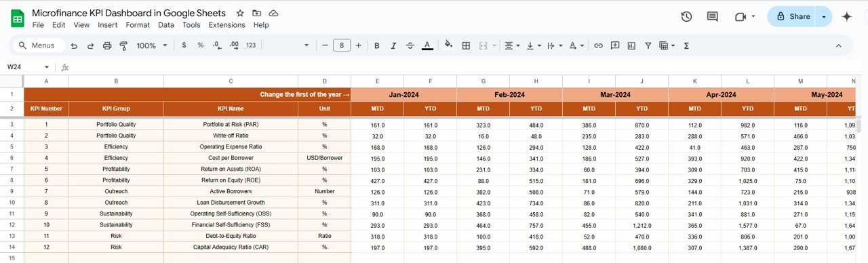Open text rotation dropdown

pyautogui.click(x=576, y=45)
